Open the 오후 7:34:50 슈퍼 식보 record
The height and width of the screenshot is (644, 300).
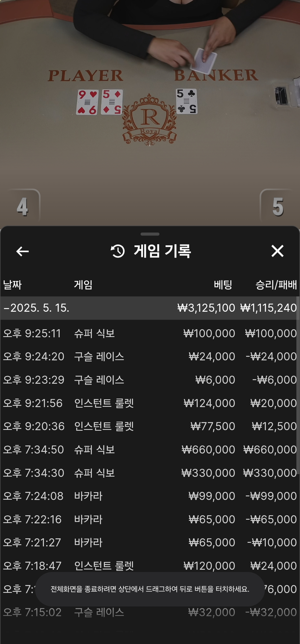point(150,450)
